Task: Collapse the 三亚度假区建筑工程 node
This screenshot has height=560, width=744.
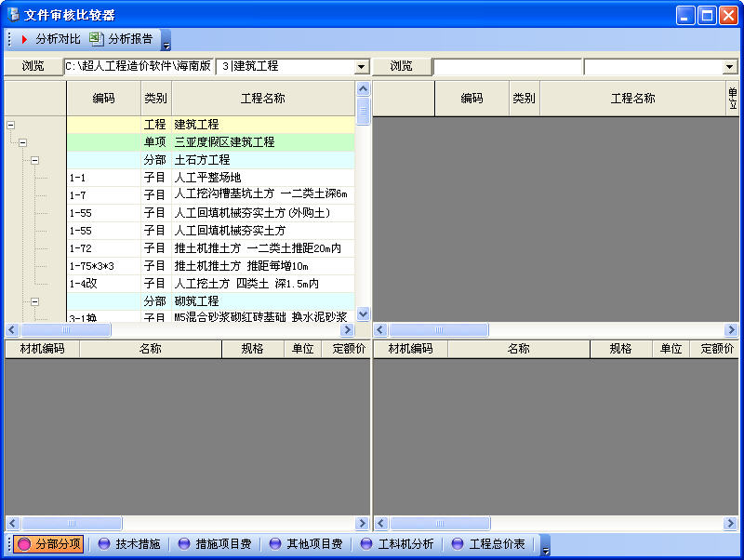Action: coord(22,142)
